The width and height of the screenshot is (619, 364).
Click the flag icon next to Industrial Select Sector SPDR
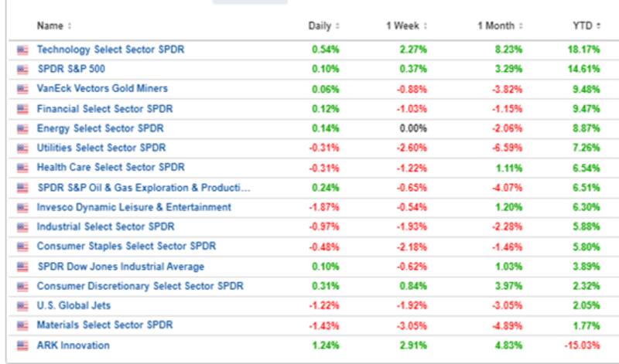pos(22,226)
